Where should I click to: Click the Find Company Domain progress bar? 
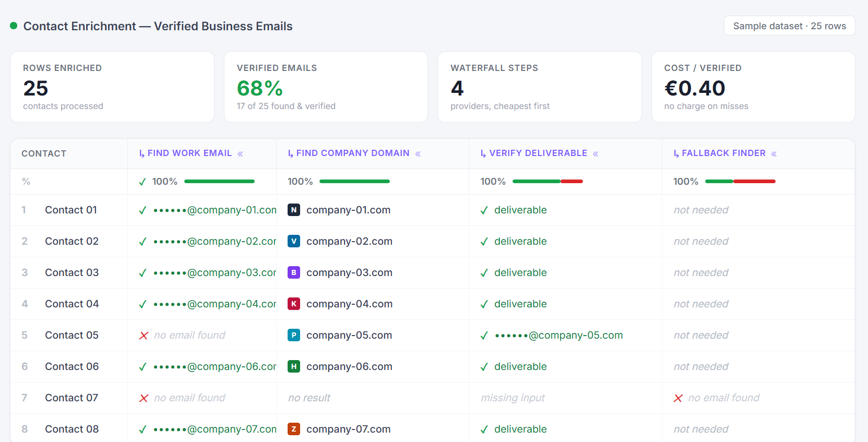(x=354, y=182)
